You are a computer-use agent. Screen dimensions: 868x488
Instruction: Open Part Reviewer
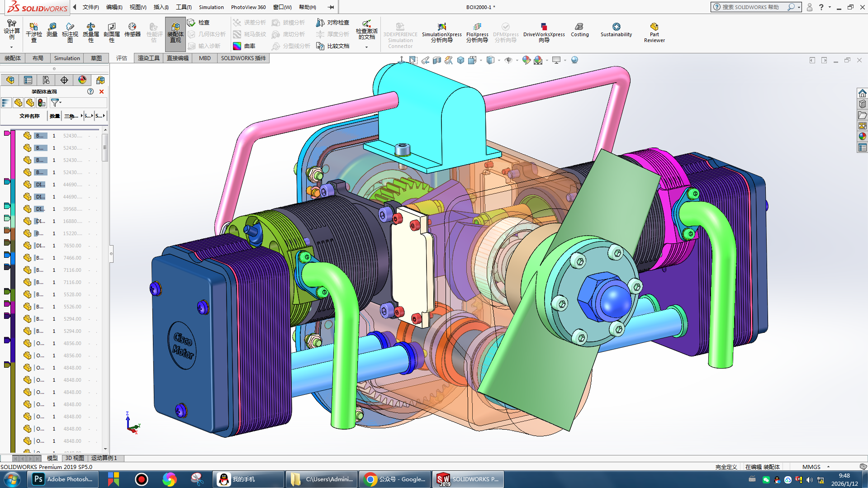[654, 33]
